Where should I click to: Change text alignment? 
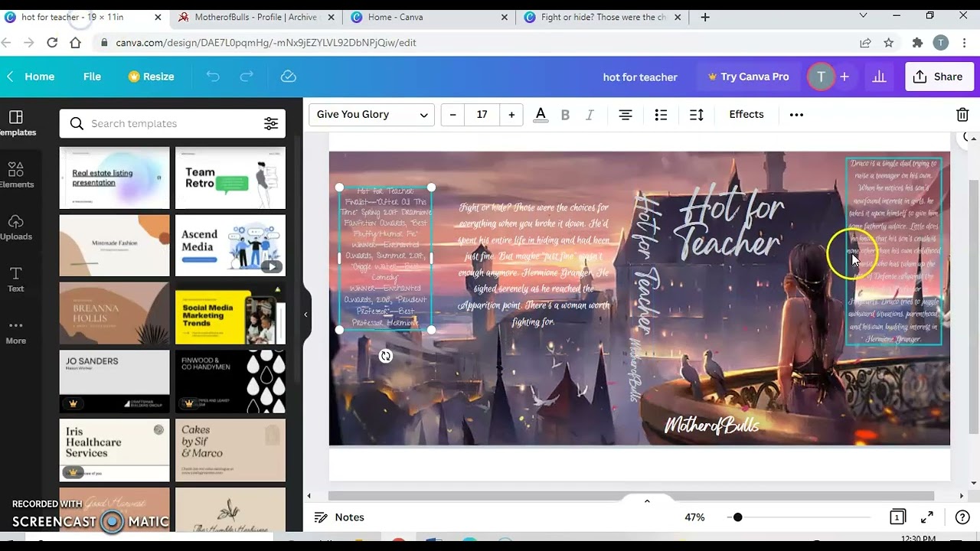626,115
